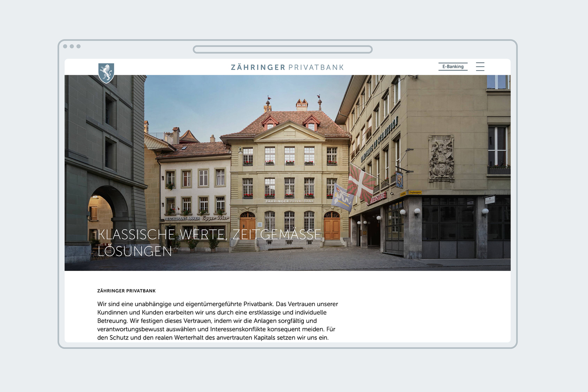Click the lion shield logo

(x=106, y=73)
